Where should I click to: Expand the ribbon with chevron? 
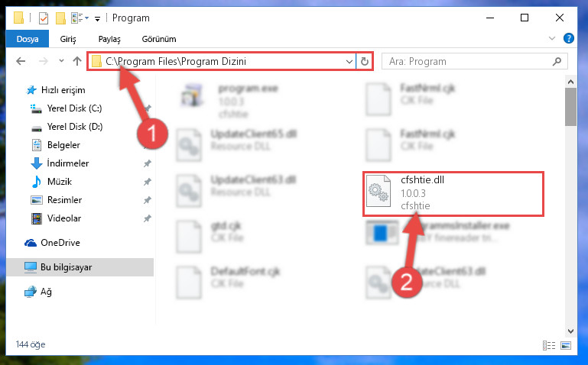coord(551,38)
